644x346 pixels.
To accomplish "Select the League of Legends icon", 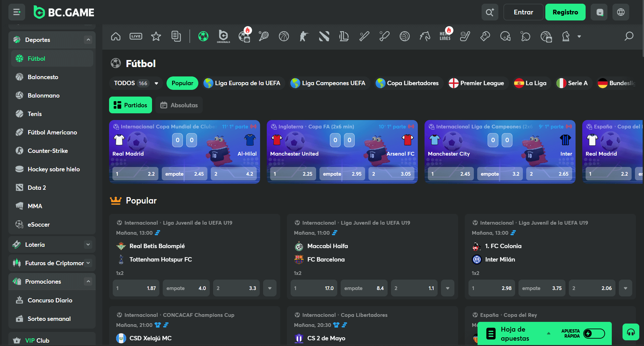I will click(x=344, y=36).
